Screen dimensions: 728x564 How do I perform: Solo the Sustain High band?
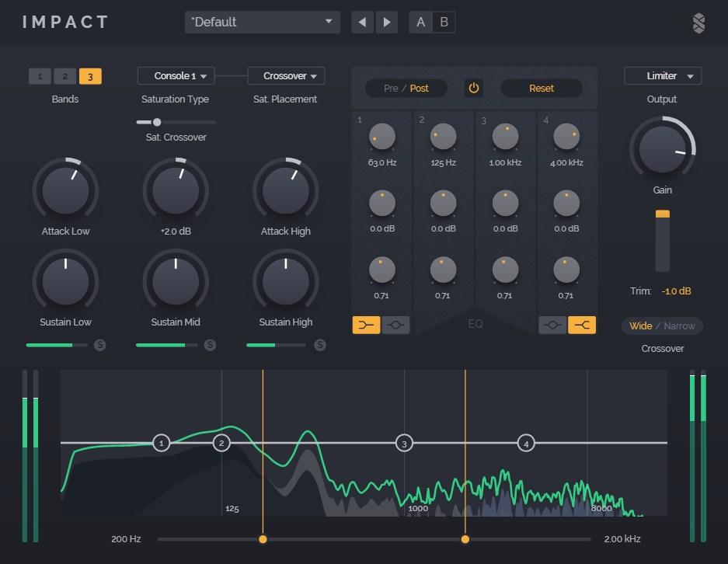[320, 345]
